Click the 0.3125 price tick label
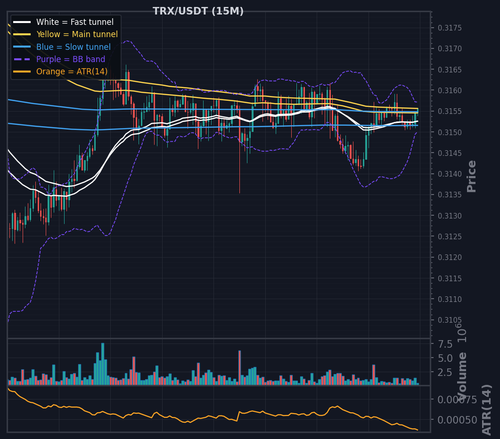This screenshot has width=500, height=439. click(450, 237)
